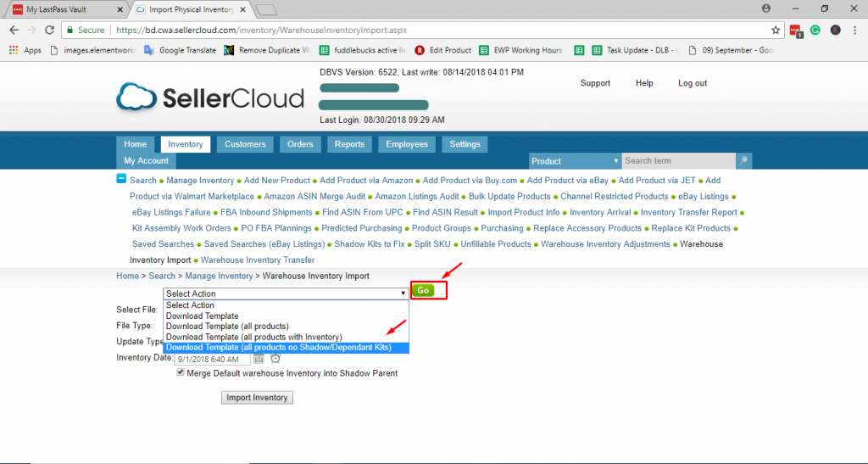Open the clock time picker icon
Image resolution: width=868 pixels, height=464 pixels.
[x=275, y=359]
